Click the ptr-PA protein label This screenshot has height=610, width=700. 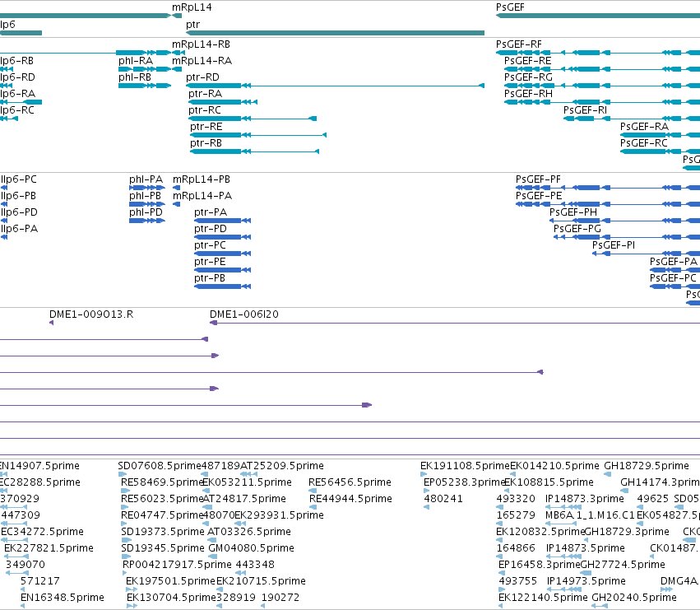pos(211,213)
